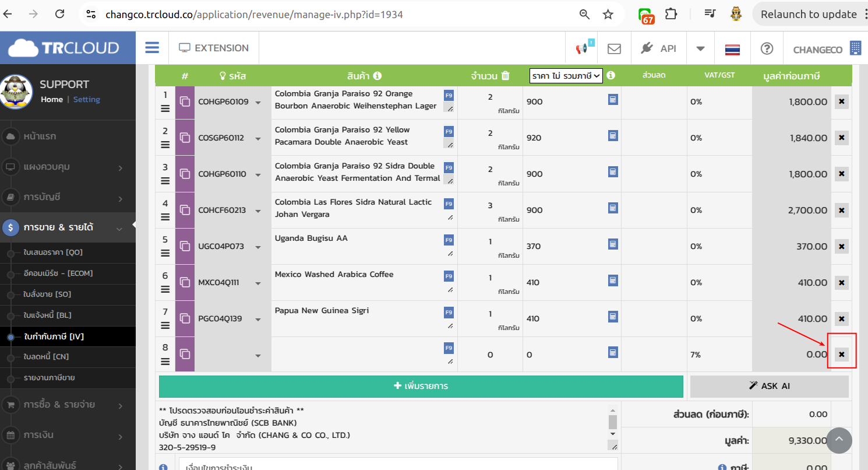Screen dimensions: 868x470
Task: Open the API plug menu
Action: (658, 48)
